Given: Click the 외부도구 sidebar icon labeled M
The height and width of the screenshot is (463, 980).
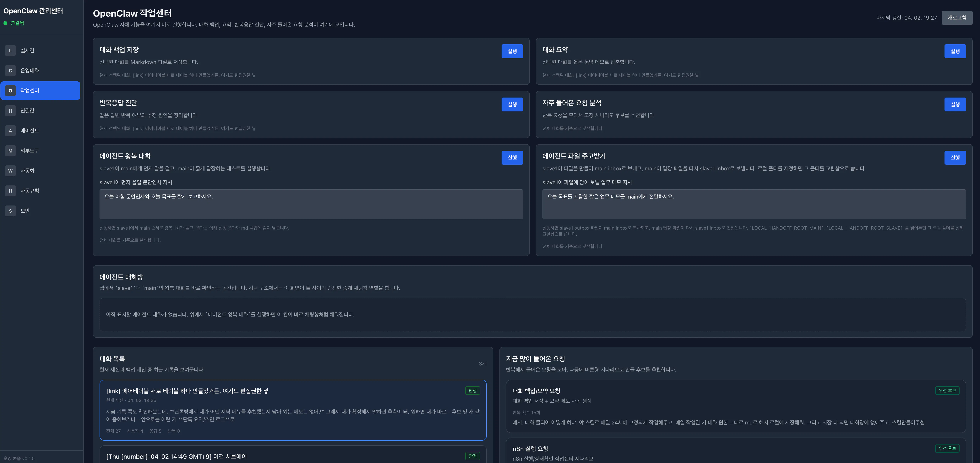Looking at the screenshot, I should [10, 151].
